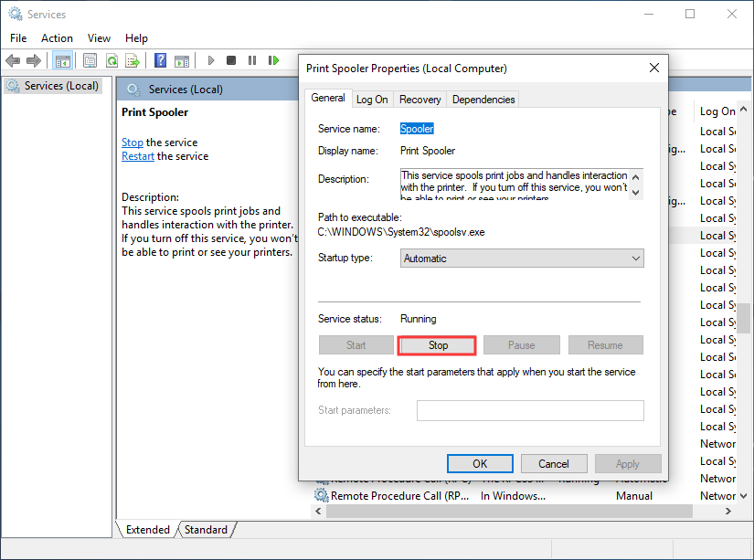The image size is (754, 560).
Task: Click the Pause Service toolbar icon
Action: (252, 60)
